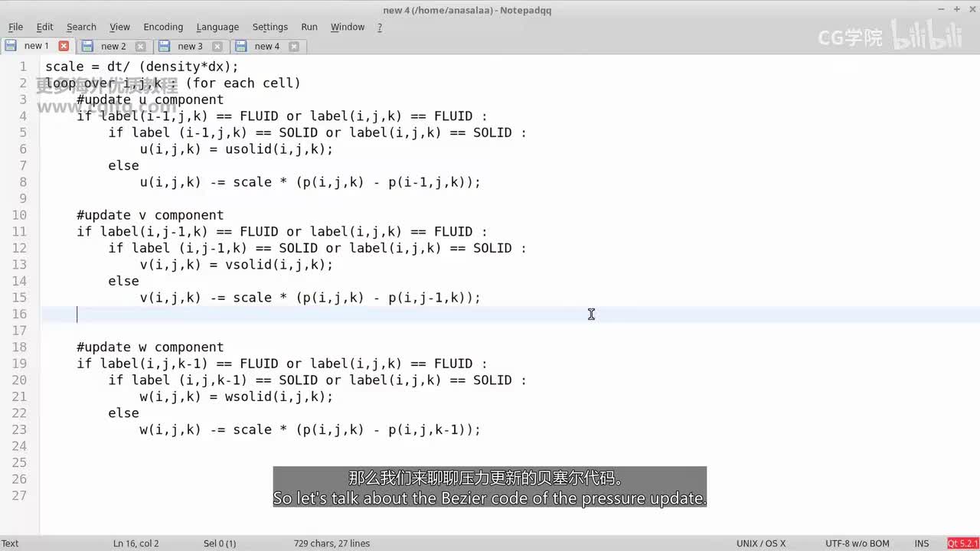980x551 pixels.
Task: Click the UTF-8 w/o BOM encoding indicator
Action: (857, 543)
